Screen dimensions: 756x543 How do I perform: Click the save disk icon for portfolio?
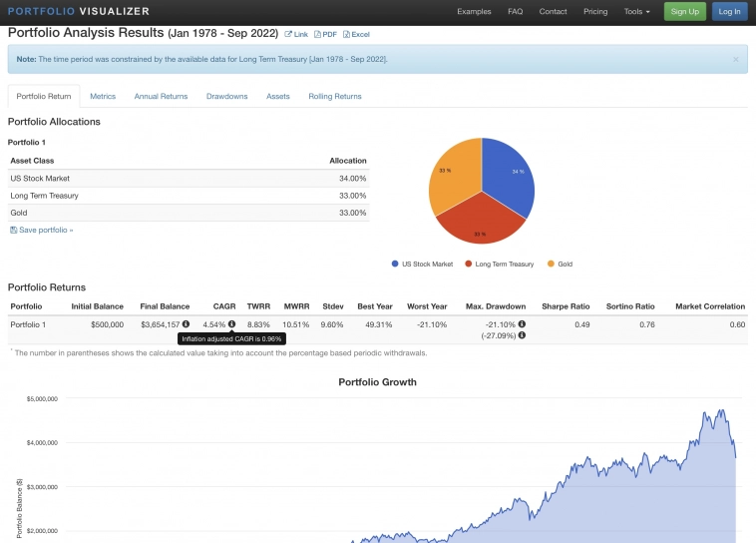point(13,230)
